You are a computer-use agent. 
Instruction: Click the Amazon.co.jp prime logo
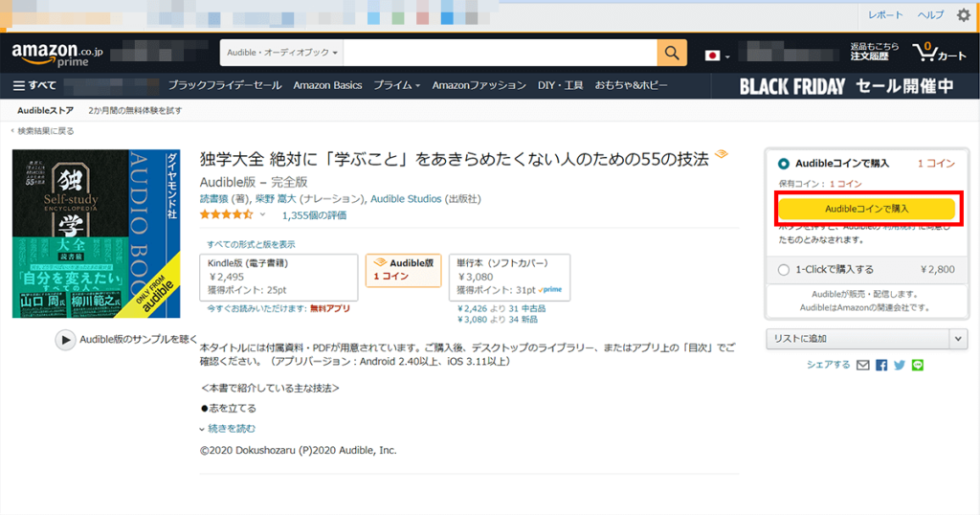point(56,55)
